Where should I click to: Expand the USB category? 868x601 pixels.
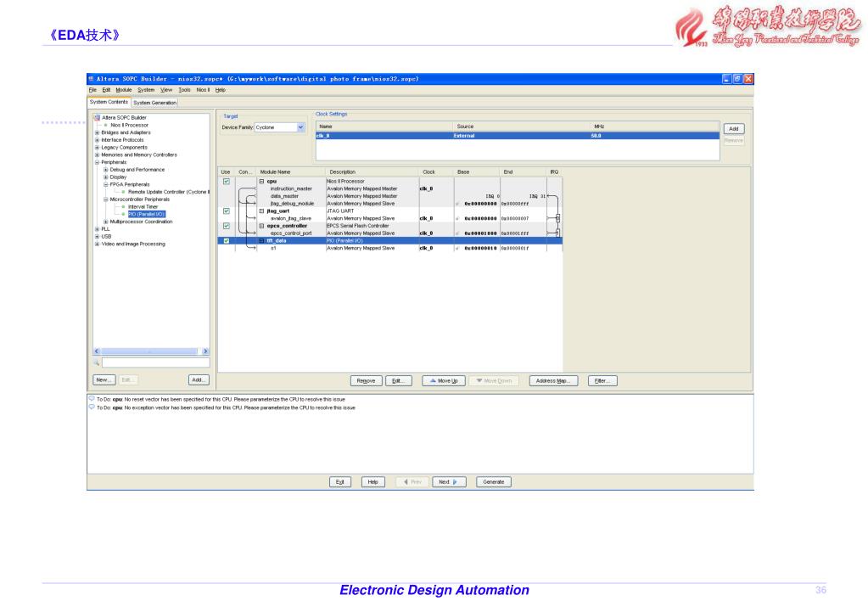click(98, 237)
